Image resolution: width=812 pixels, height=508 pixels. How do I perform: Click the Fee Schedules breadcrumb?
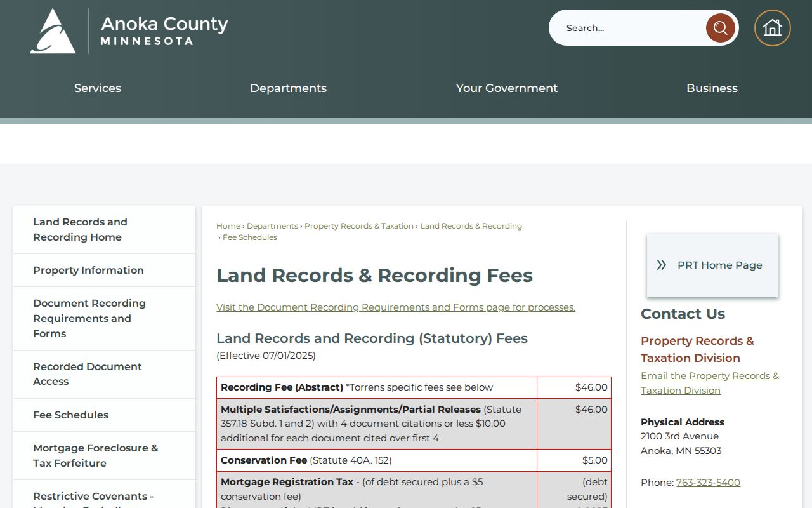pyautogui.click(x=250, y=237)
